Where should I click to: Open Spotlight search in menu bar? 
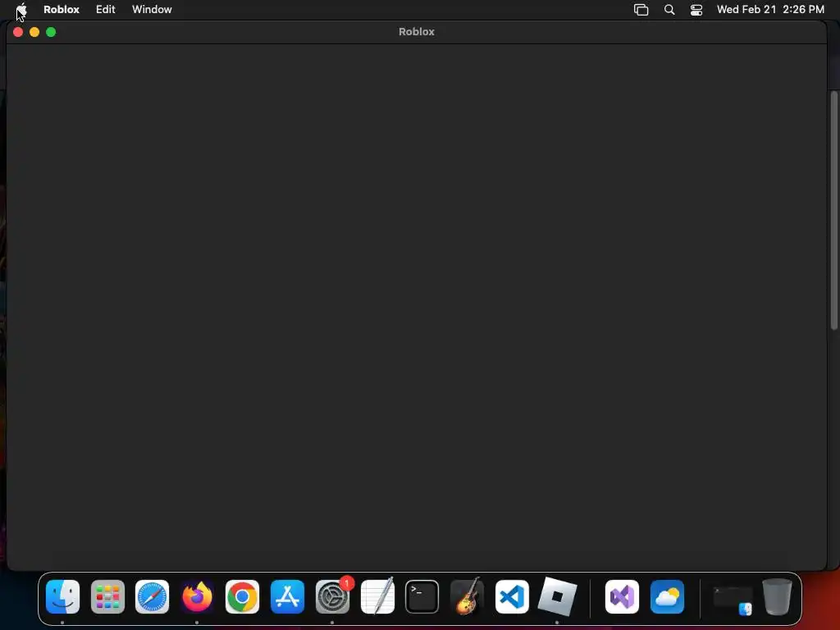(669, 10)
